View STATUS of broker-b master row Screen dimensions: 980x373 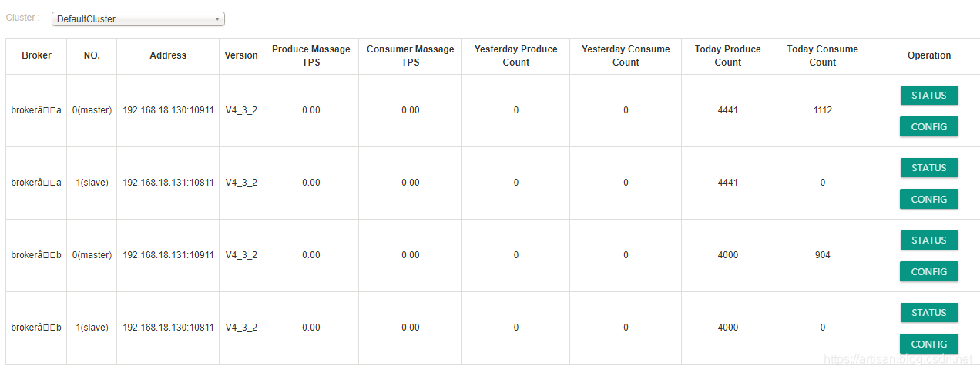[928, 240]
